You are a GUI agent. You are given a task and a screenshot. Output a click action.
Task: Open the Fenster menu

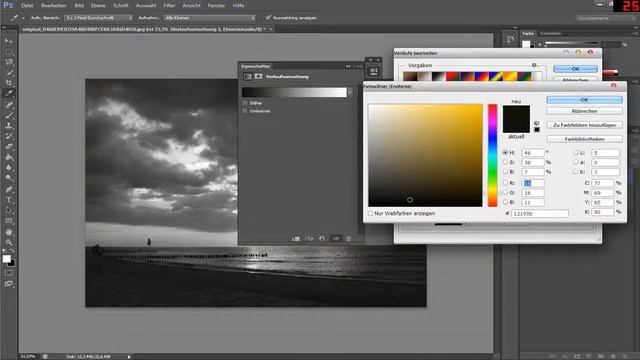(216, 6)
